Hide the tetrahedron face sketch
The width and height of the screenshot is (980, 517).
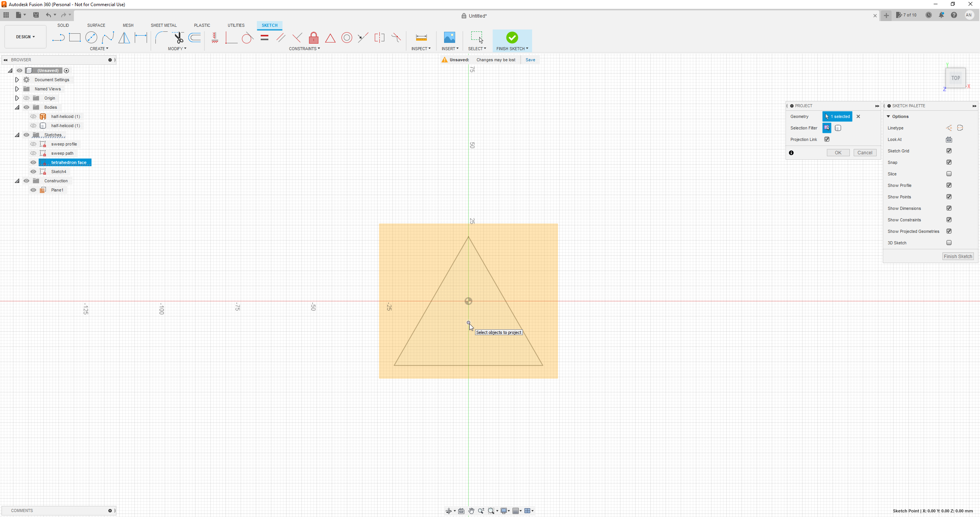33,162
